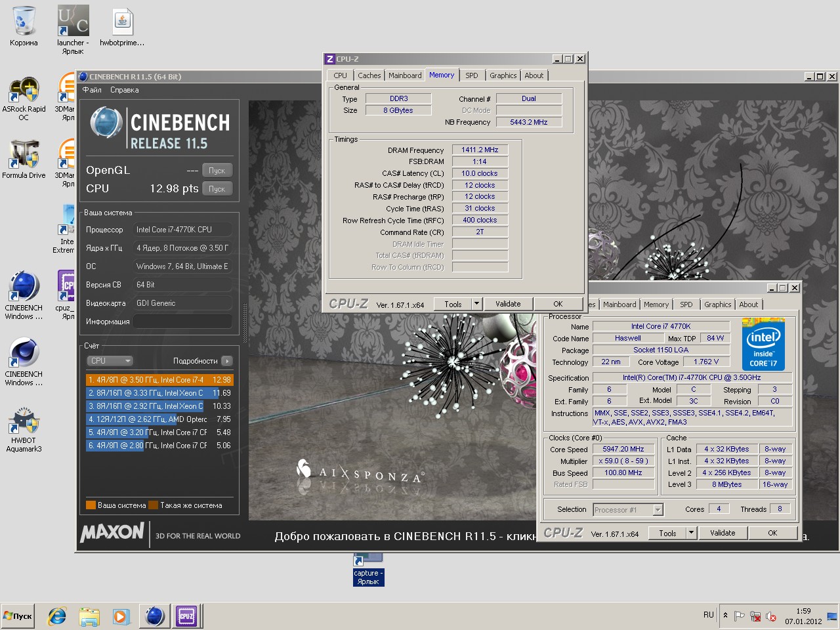Screen dimensions: 840x630
Task: Switch to Cinebench via taskbar icon
Action: tap(154, 616)
